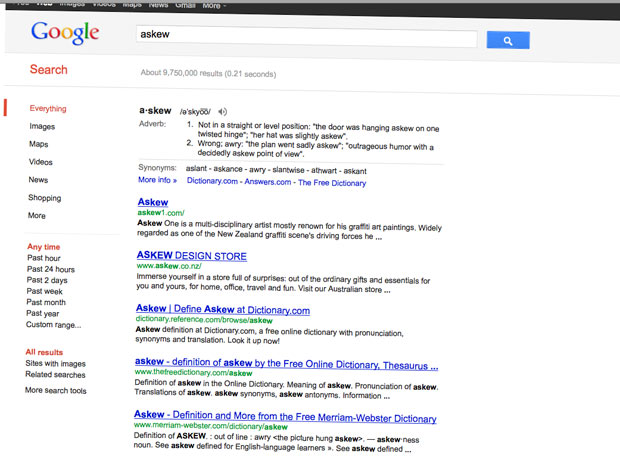Switch to News results in sidebar

[38, 180]
